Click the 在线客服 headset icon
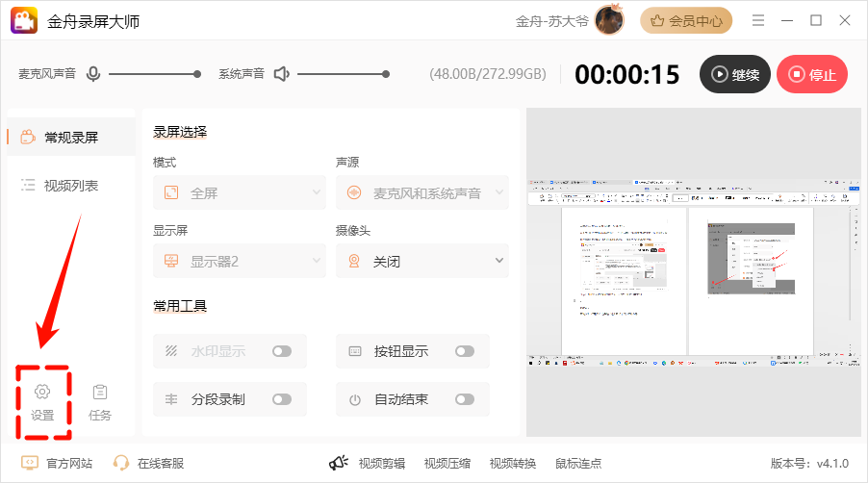 (x=120, y=463)
